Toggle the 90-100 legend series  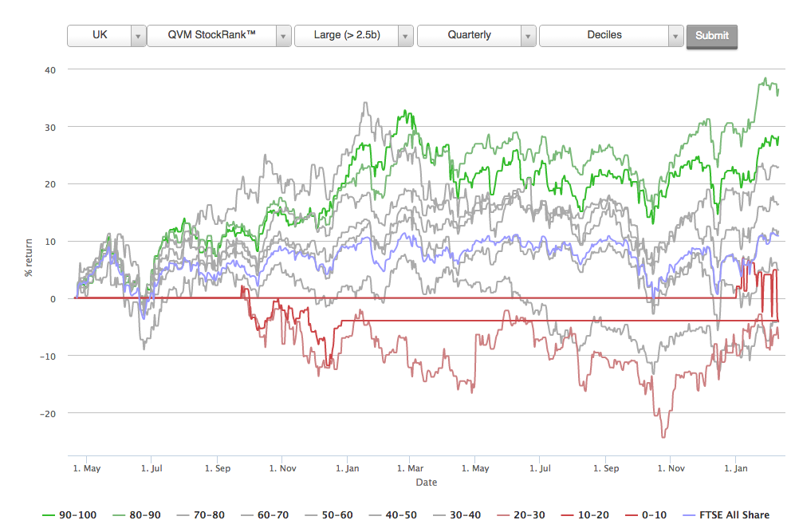coord(69,514)
